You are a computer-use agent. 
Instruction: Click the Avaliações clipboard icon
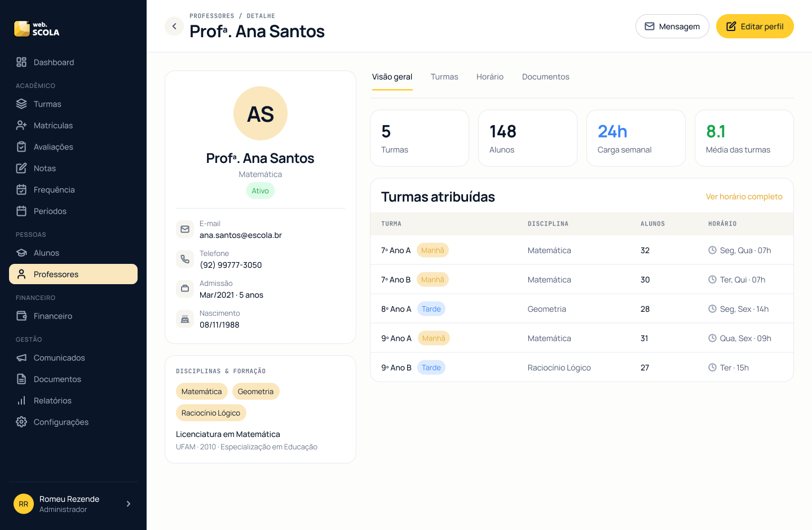21,147
